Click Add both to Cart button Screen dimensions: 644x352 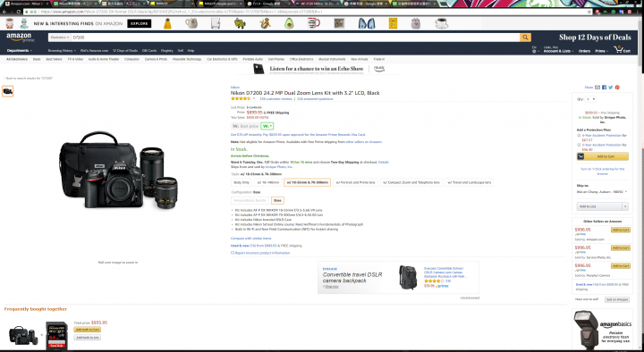point(87,330)
